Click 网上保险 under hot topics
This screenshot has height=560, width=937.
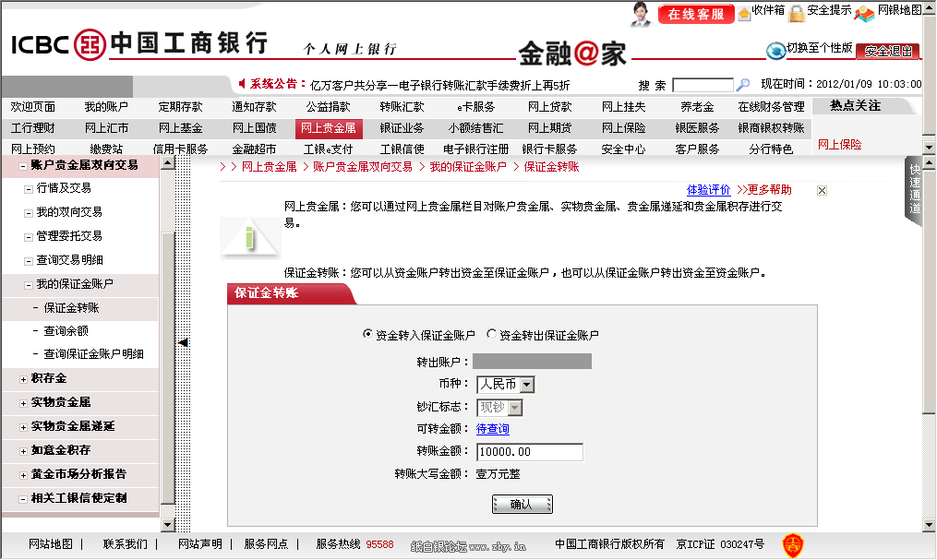[839, 145]
